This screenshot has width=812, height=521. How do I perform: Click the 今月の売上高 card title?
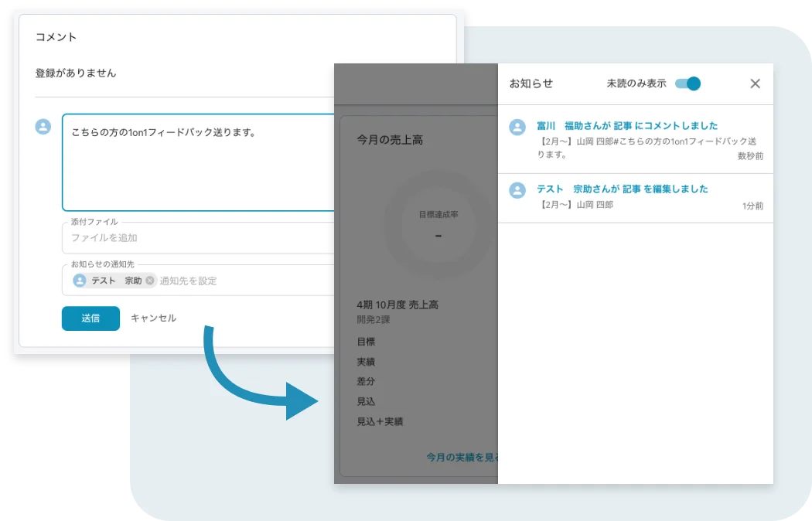[x=390, y=140]
